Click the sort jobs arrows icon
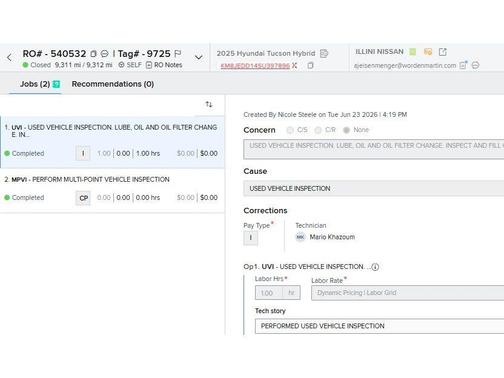This screenshot has height=378, width=504. [209, 104]
